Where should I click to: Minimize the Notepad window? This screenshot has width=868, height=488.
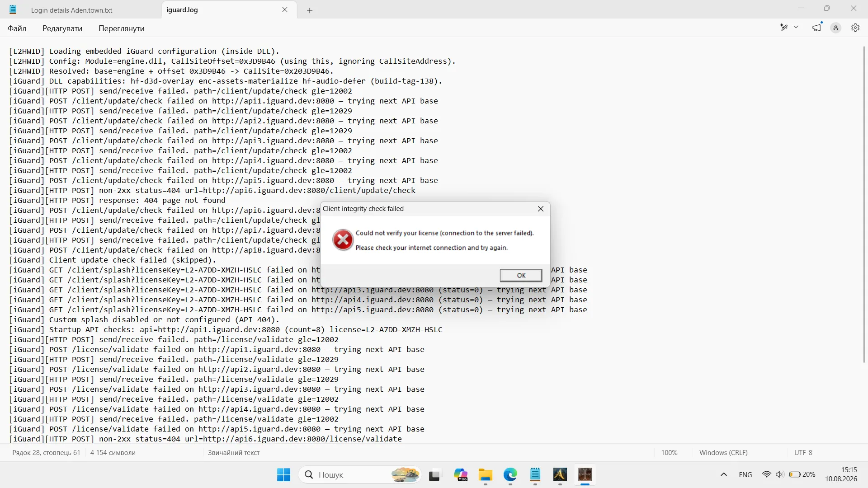click(x=801, y=9)
